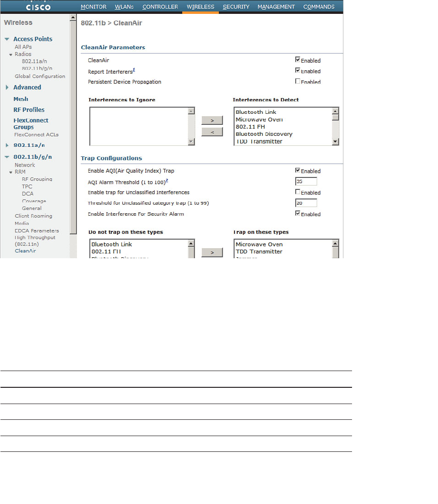Open Client Roaming page
This screenshot has width=438, height=504.
click(33, 216)
